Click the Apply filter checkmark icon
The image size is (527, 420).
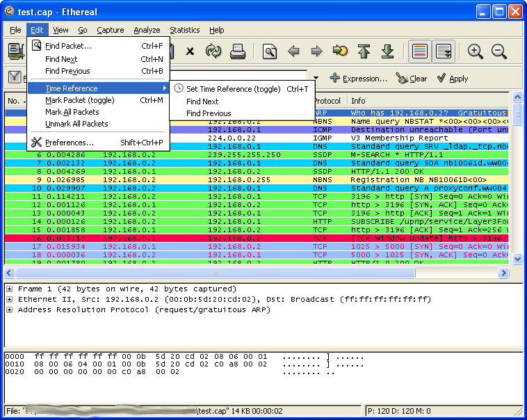tap(441, 78)
